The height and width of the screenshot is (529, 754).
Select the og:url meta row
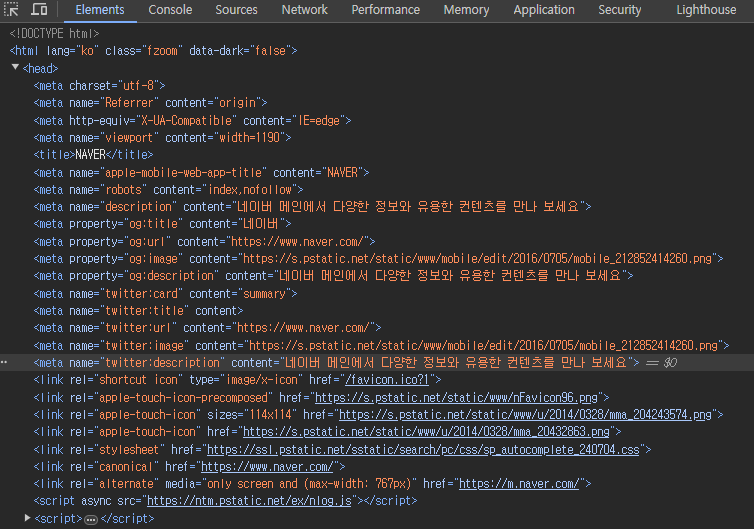(x=204, y=241)
